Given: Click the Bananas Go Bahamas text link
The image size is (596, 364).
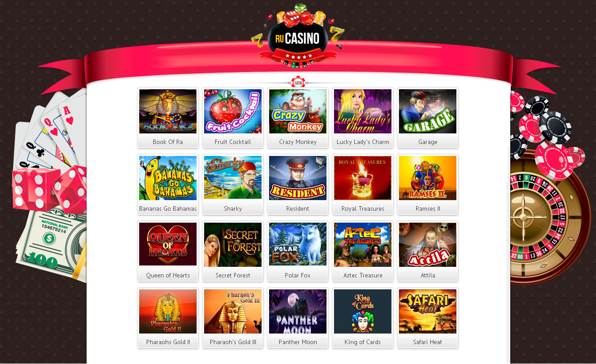Looking at the screenshot, I should pyautogui.click(x=168, y=209).
